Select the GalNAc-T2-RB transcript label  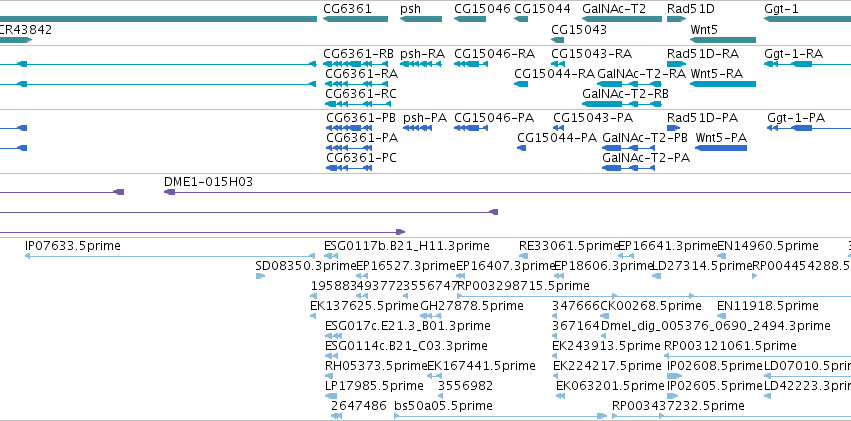click(x=625, y=93)
